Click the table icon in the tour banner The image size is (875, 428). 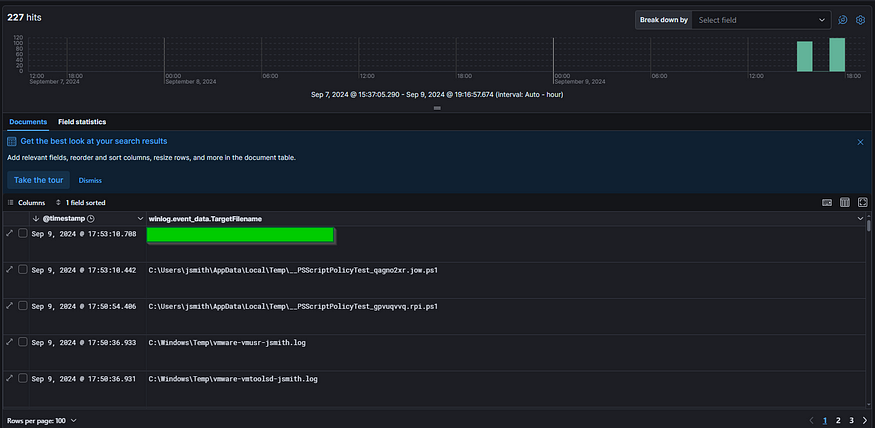tap(12, 142)
